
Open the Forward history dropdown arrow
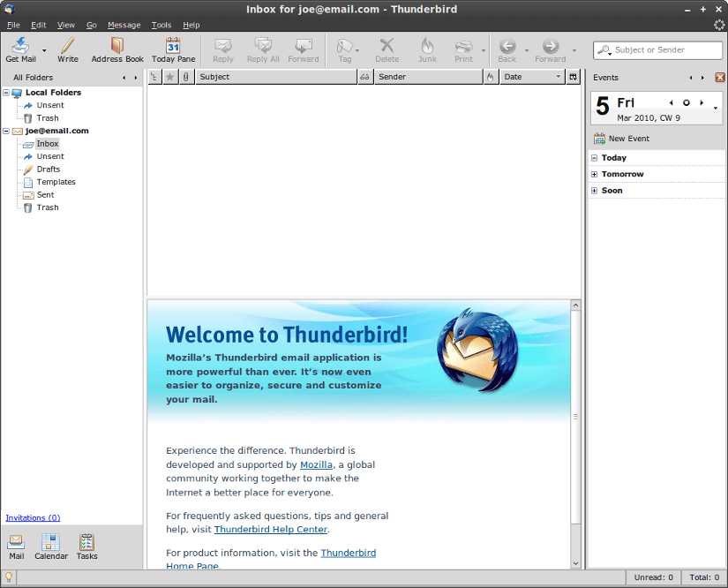point(574,50)
